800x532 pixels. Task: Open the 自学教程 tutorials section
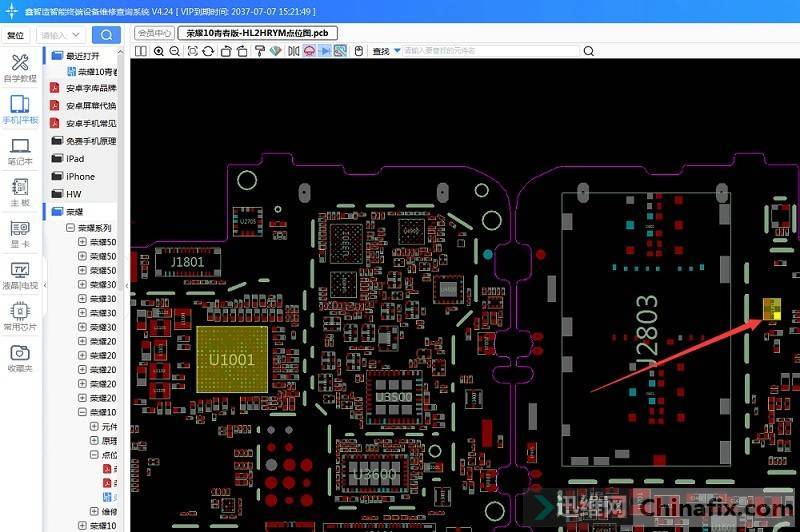pos(19,69)
